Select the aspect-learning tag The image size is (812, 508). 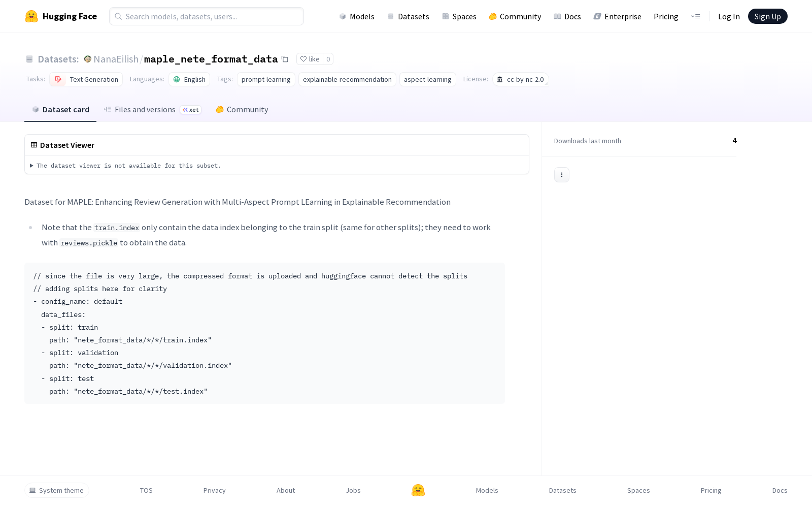[x=428, y=79]
